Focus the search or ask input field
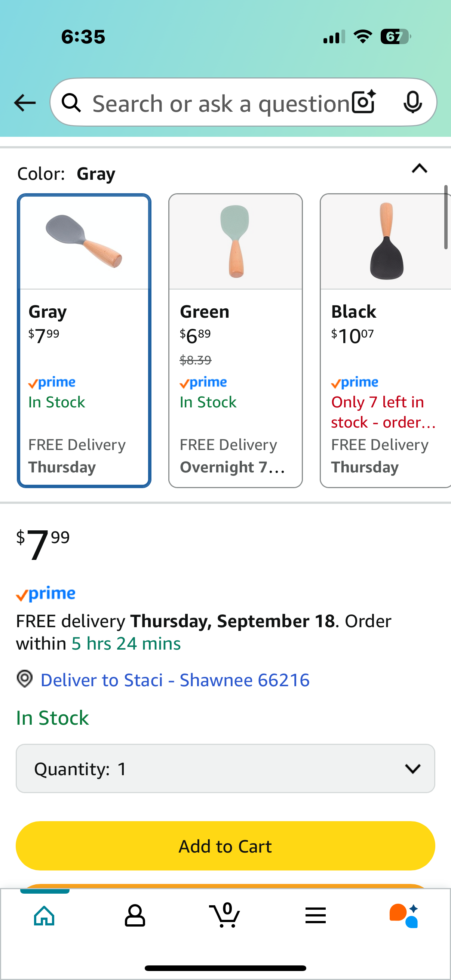The image size is (451, 980). point(221,103)
